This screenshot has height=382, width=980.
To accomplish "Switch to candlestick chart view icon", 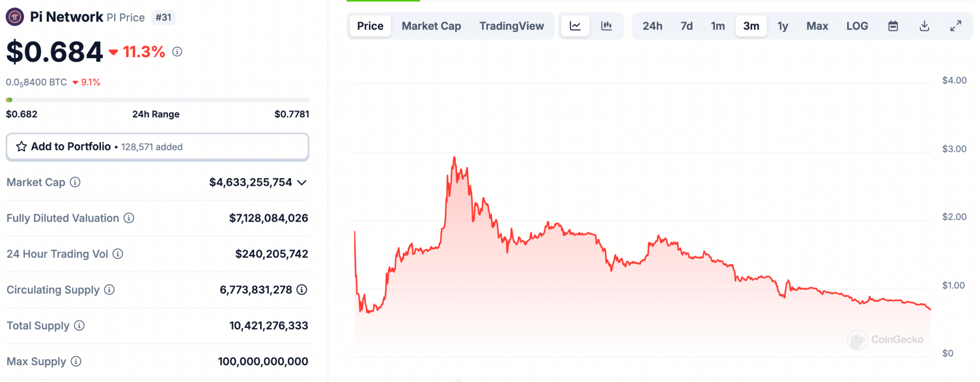I will pyautogui.click(x=606, y=26).
